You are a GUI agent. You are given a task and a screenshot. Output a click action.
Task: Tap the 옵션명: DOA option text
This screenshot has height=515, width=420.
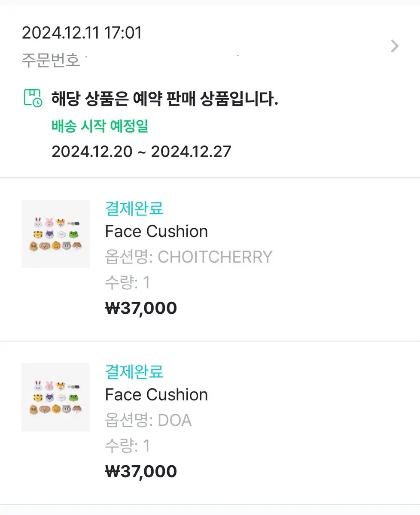148,420
